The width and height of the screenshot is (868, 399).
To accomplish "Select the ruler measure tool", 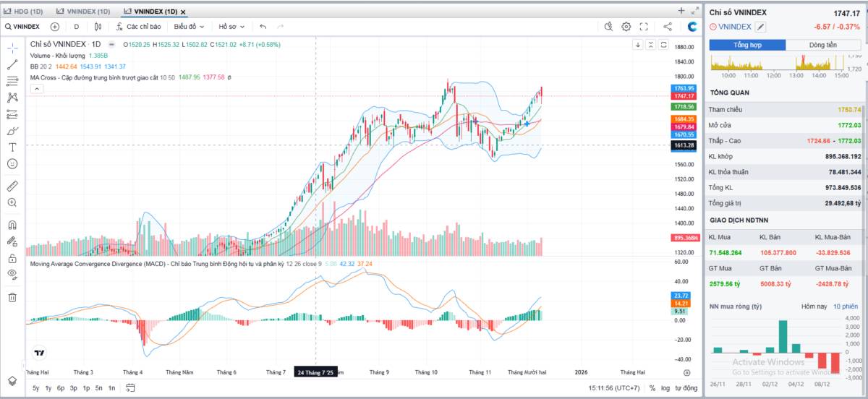I will pos(12,186).
